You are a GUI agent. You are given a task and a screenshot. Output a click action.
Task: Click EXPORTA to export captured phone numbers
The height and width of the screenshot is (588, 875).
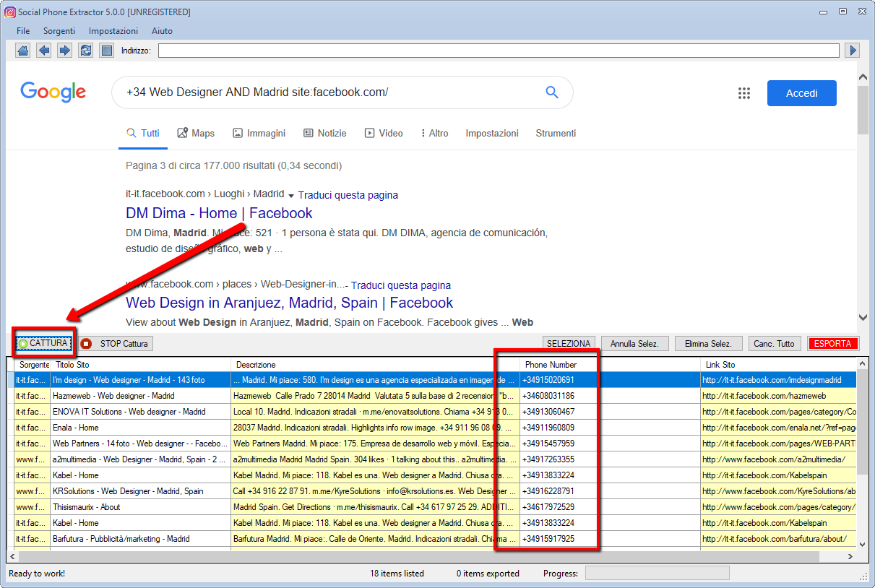pyautogui.click(x=832, y=343)
